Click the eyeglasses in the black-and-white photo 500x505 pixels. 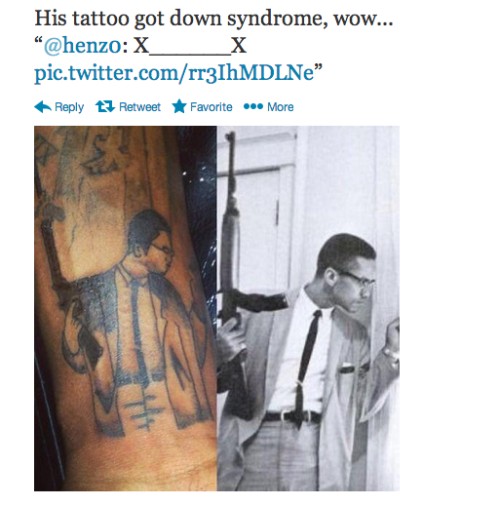click(x=357, y=279)
